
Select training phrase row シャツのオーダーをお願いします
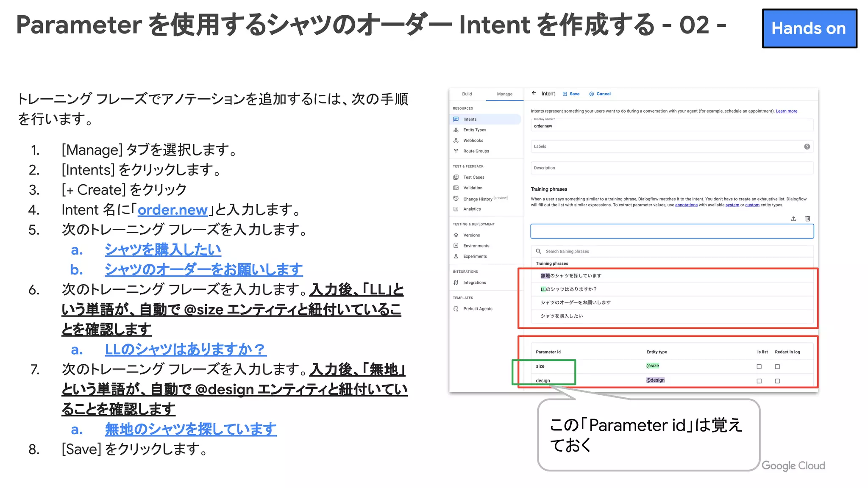(672, 302)
